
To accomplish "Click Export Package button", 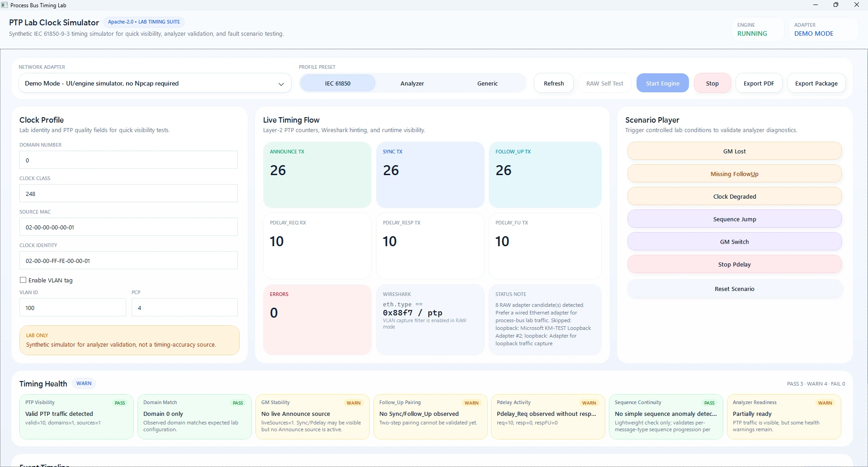I will click(x=816, y=83).
